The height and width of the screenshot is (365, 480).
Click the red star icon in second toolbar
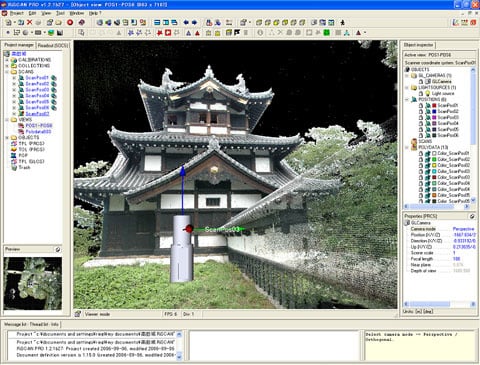point(160,33)
